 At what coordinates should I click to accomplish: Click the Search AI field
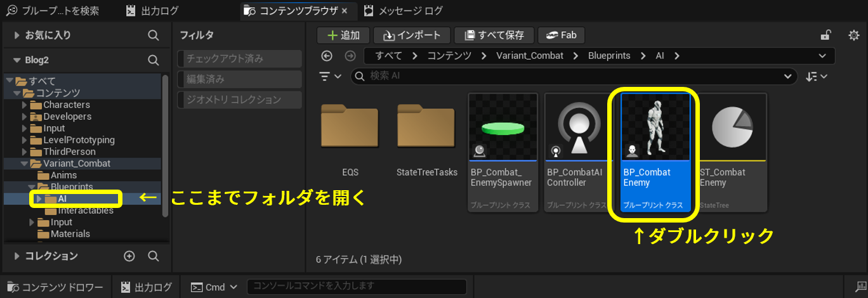pyautogui.click(x=574, y=76)
